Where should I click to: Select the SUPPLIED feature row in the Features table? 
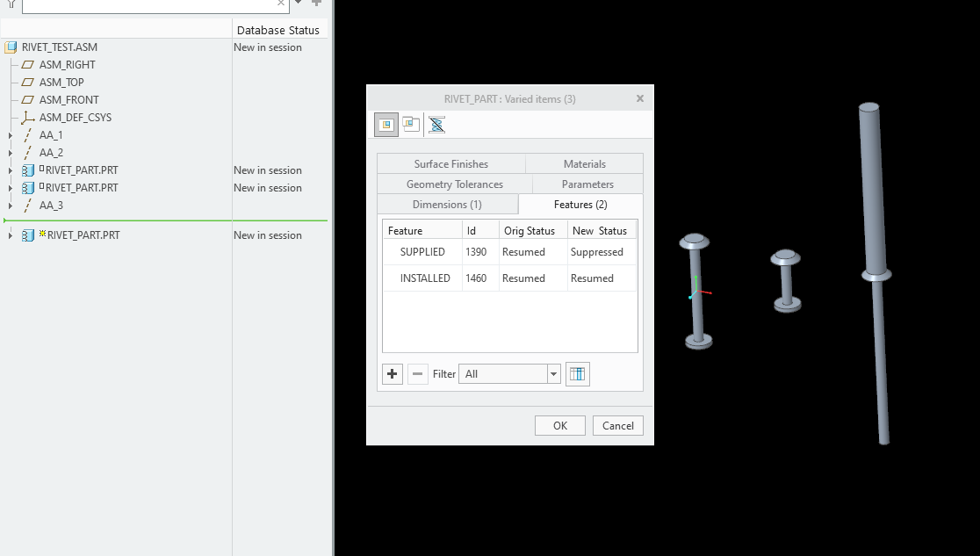(422, 252)
